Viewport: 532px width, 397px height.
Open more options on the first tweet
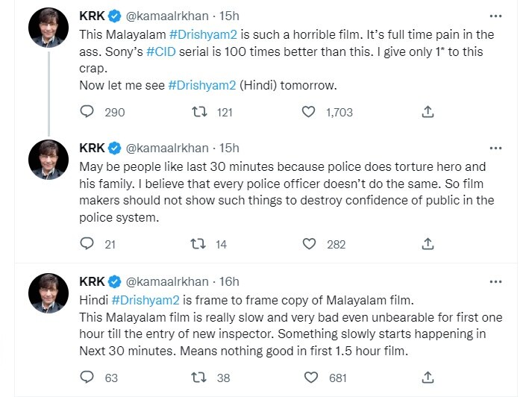tap(495, 16)
